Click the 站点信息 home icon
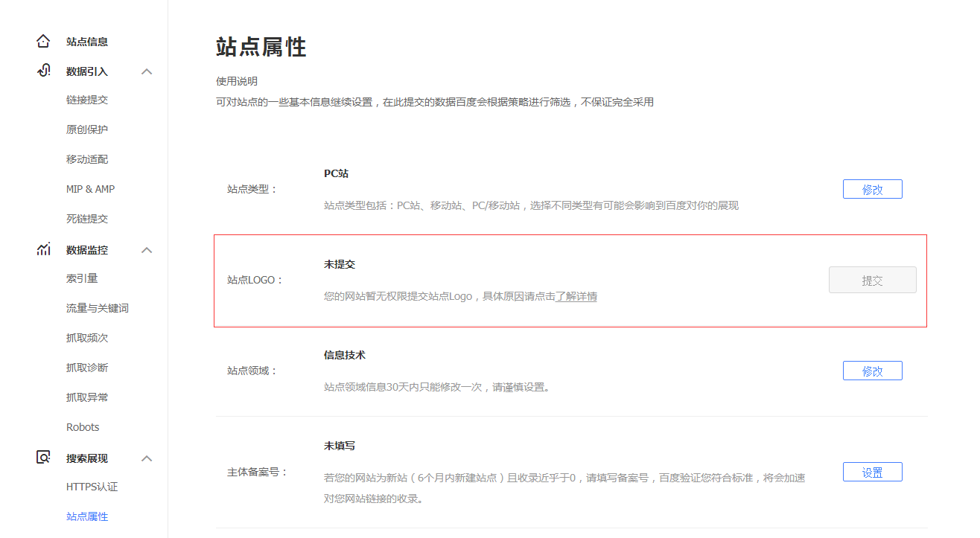 pyautogui.click(x=43, y=41)
